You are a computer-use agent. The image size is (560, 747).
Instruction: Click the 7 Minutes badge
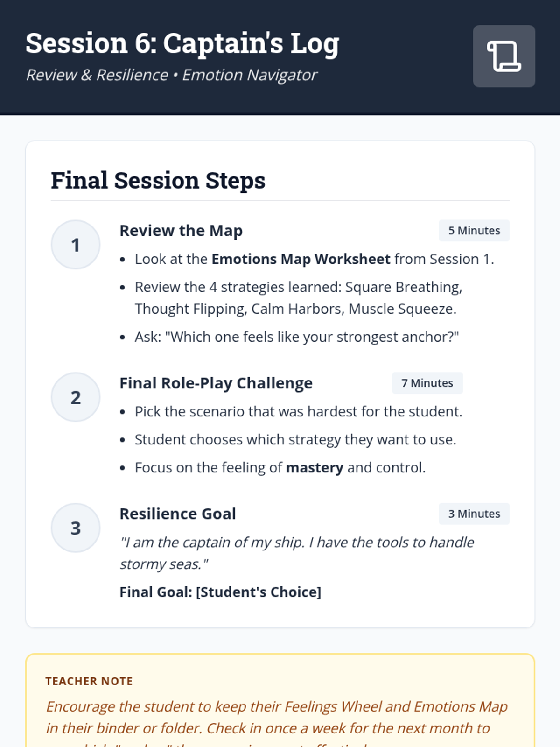tap(427, 383)
